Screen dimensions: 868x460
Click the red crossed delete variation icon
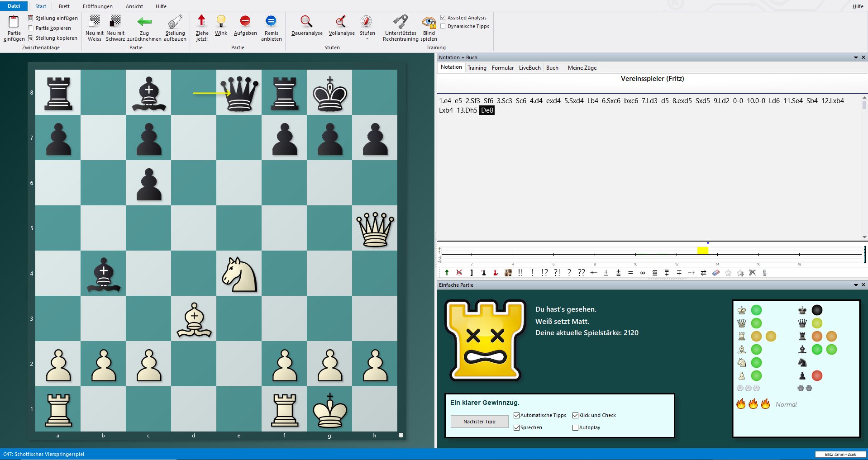click(459, 273)
